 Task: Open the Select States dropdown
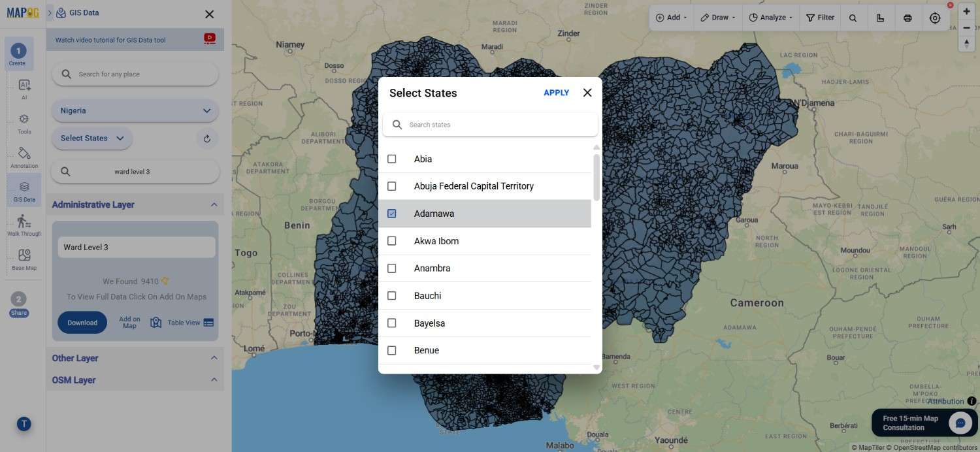[92, 138]
